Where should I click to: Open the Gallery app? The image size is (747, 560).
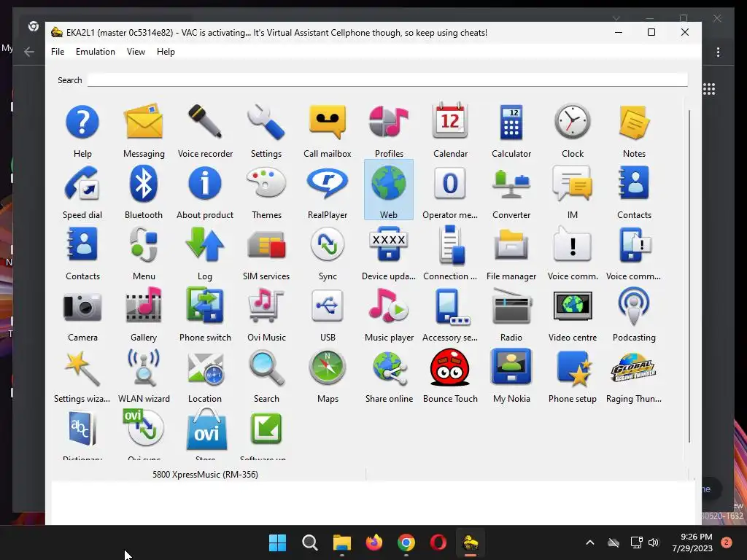point(144,306)
